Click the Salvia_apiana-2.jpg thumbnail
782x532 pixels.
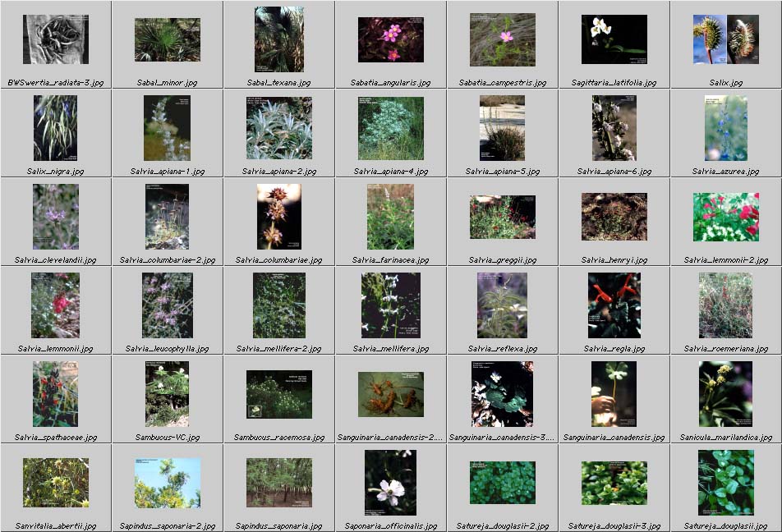point(278,128)
